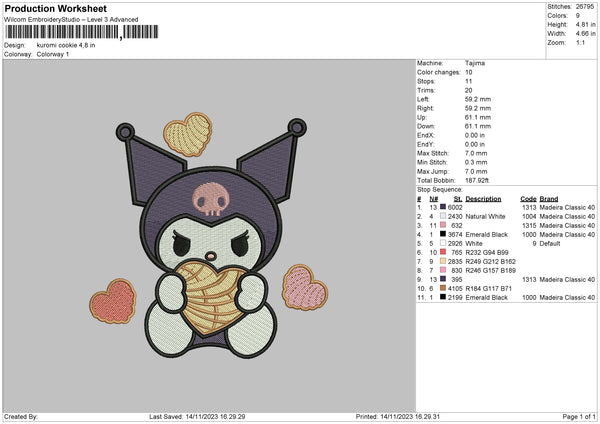This screenshot has height=424, width=600.
Task: Click the 'Max Jump:' label
Action: 432,171
